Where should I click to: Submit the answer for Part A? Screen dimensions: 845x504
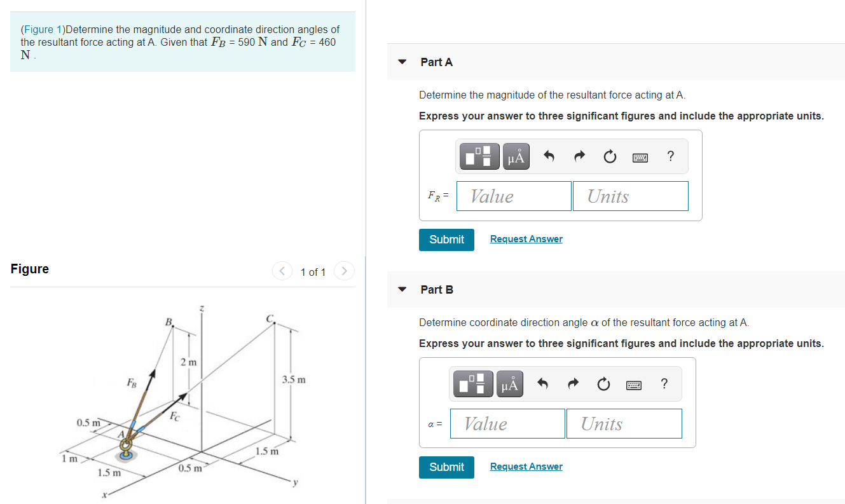tap(446, 240)
